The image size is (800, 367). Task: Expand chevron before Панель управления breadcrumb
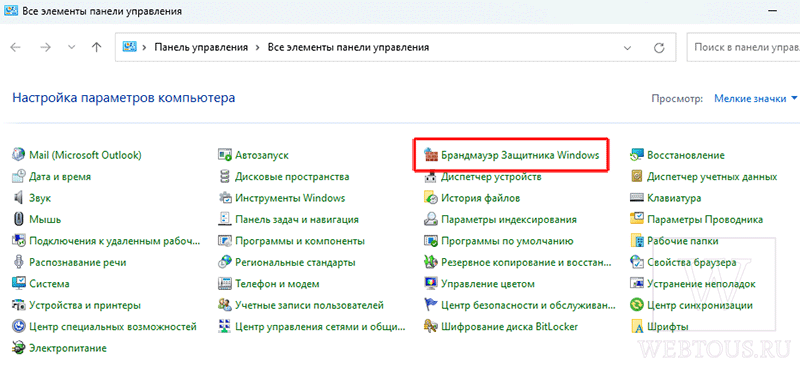pos(144,47)
